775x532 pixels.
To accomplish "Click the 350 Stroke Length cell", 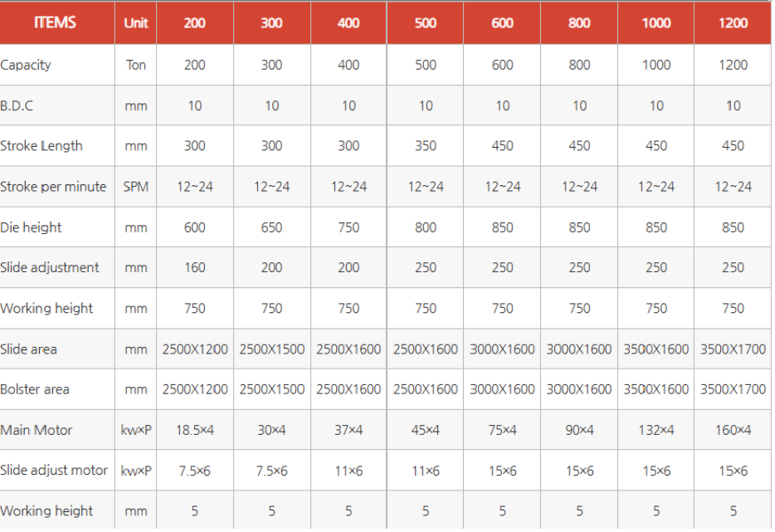I will coord(426,146).
